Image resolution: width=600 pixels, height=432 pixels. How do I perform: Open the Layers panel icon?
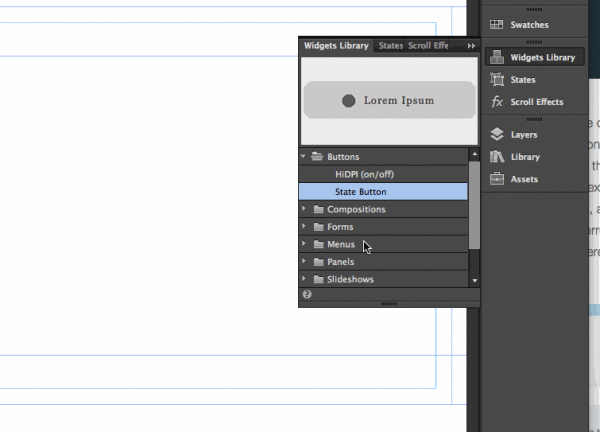point(497,134)
